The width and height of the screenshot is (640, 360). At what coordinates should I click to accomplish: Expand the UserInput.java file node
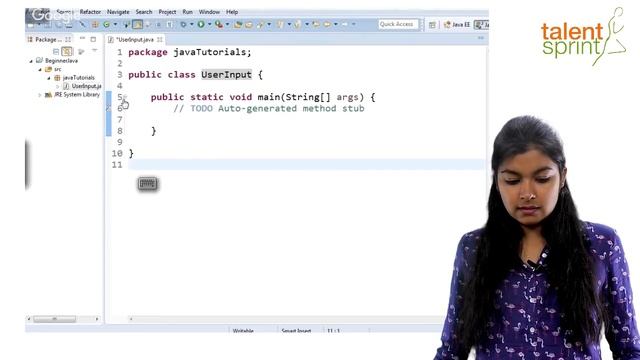[58, 86]
